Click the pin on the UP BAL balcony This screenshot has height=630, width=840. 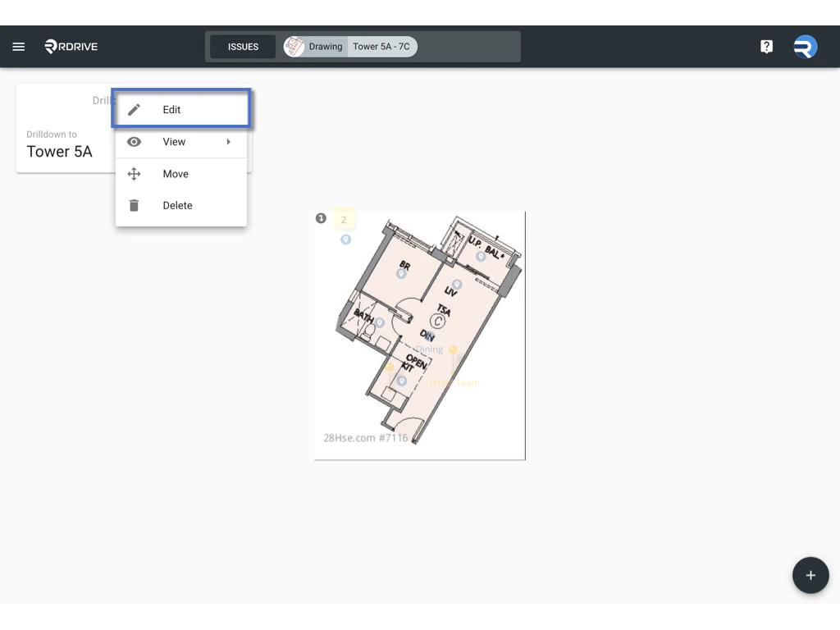(482, 256)
